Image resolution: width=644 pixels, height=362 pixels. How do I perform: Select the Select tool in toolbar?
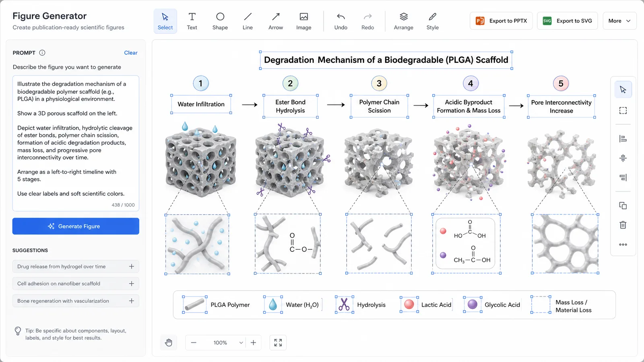(165, 21)
